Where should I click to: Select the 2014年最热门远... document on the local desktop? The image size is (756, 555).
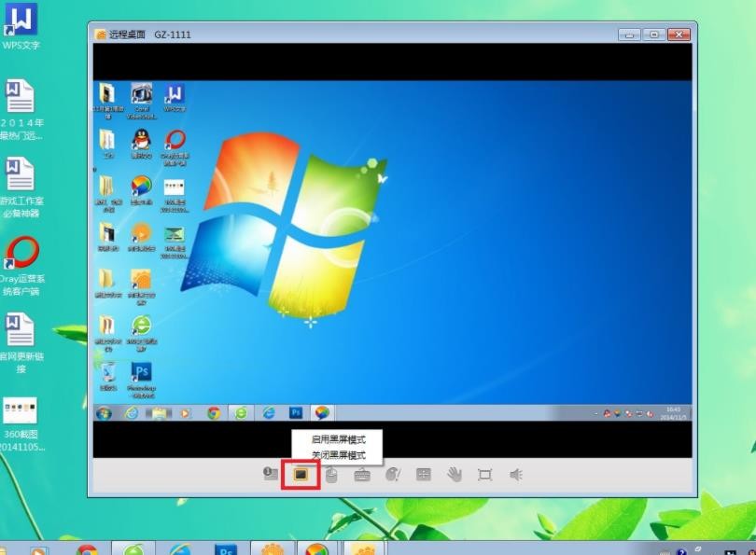click(21, 110)
